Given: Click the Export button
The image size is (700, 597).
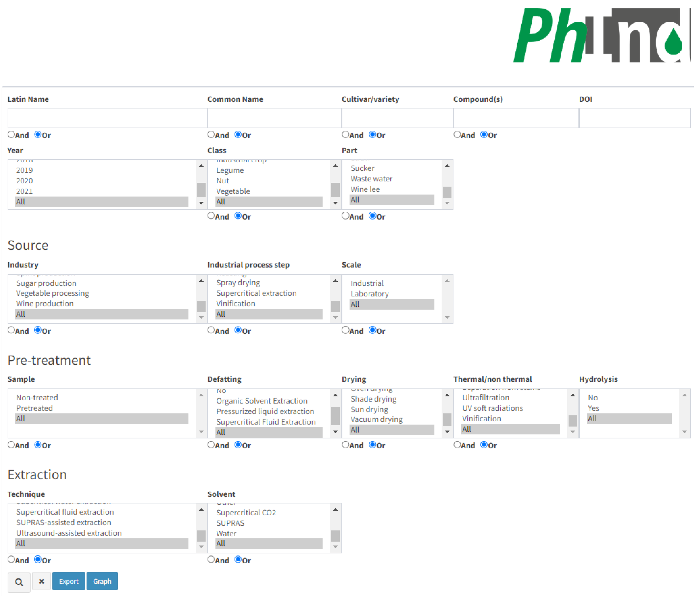Looking at the screenshot, I should pos(69,581).
